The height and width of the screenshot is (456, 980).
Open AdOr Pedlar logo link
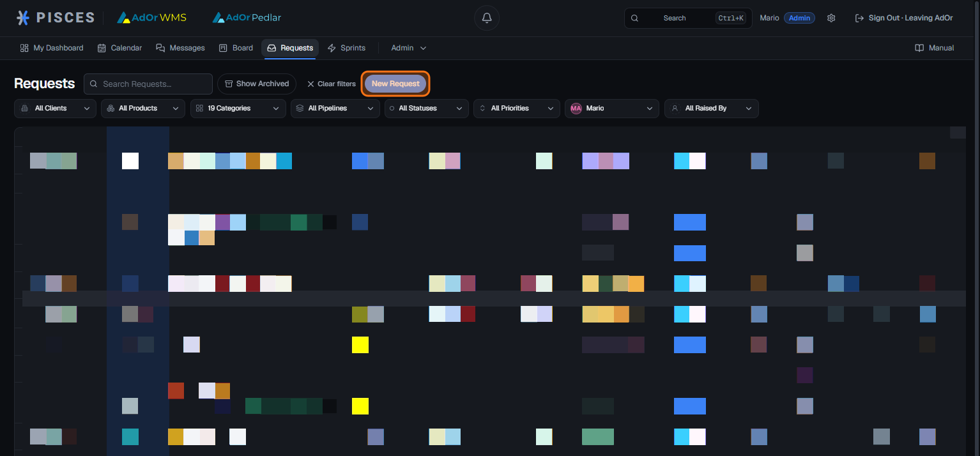coord(247,18)
